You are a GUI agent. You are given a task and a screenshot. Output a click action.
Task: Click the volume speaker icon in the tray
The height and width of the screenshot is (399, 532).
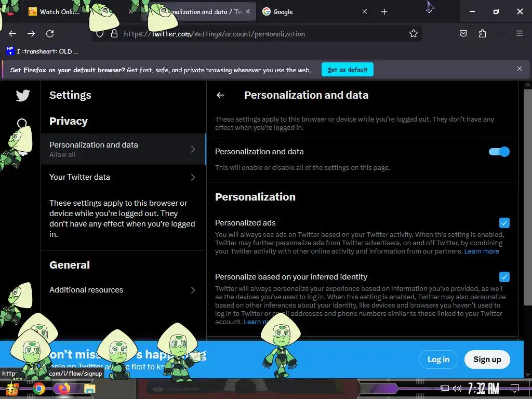point(457,389)
